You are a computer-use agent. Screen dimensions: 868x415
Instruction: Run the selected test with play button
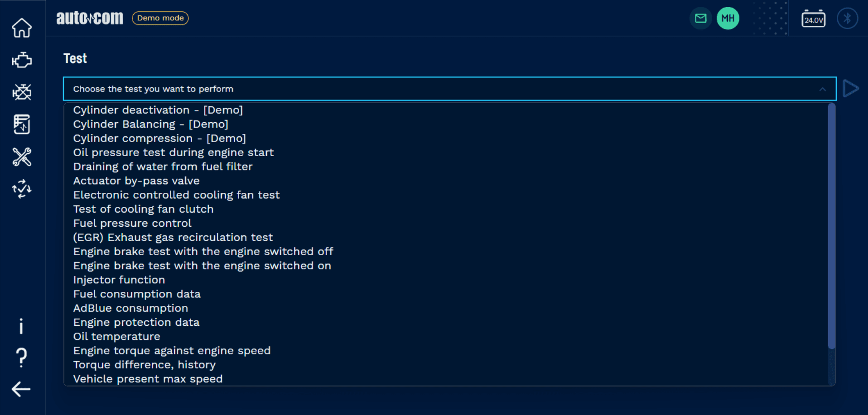coord(850,89)
